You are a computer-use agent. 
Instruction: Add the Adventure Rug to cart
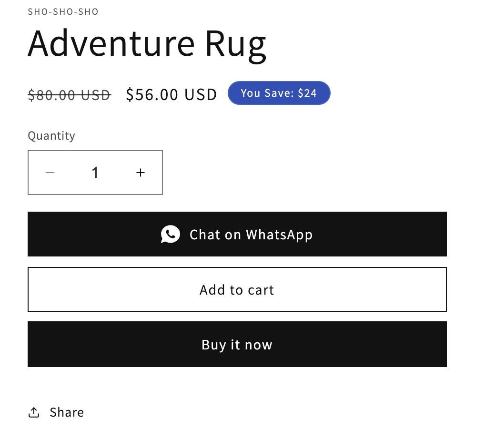tap(237, 289)
